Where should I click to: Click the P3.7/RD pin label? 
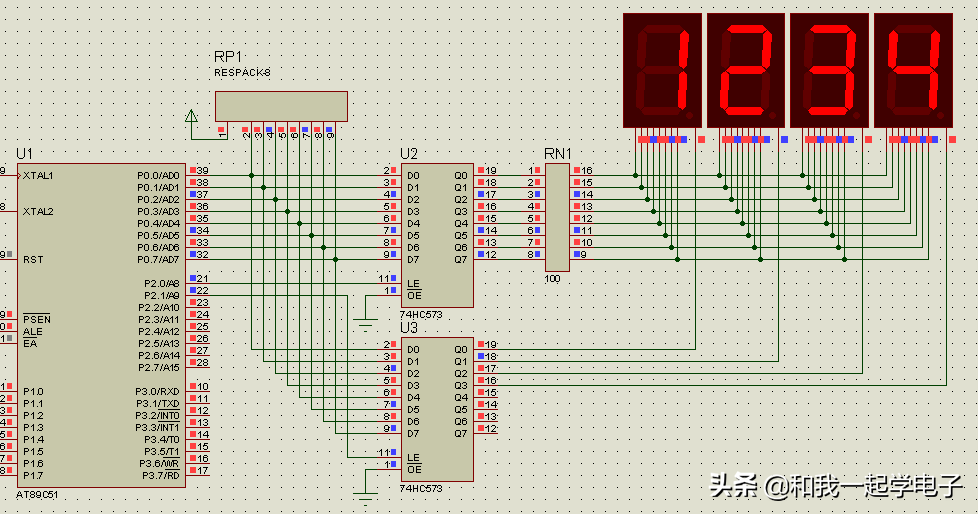(161, 475)
